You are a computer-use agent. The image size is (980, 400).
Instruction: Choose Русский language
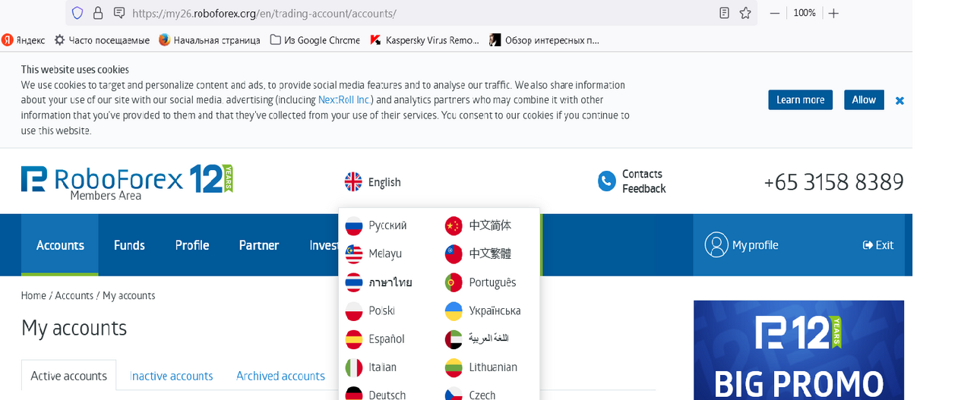[x=387, y=225]
